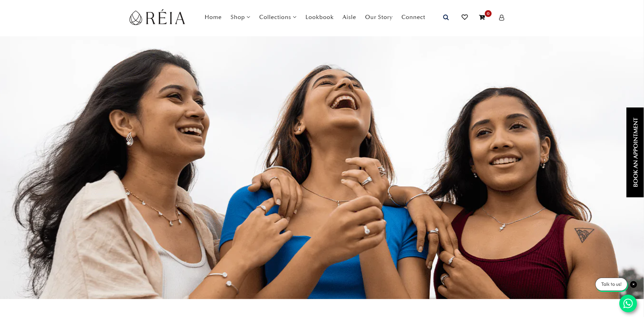This screenshot has width=644, height=317.
Task: Click the chevron next to Shop
Action: click(x=248, y=17)
